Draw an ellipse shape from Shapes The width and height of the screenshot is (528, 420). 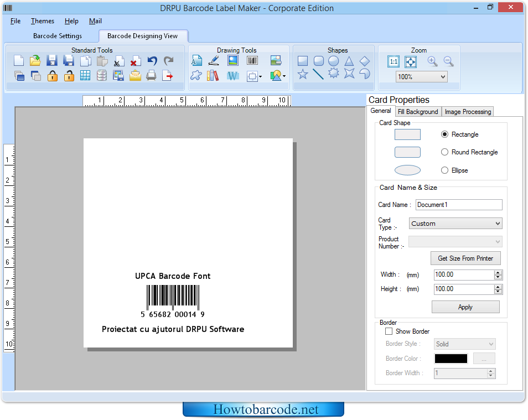click(x=333, y=61)
